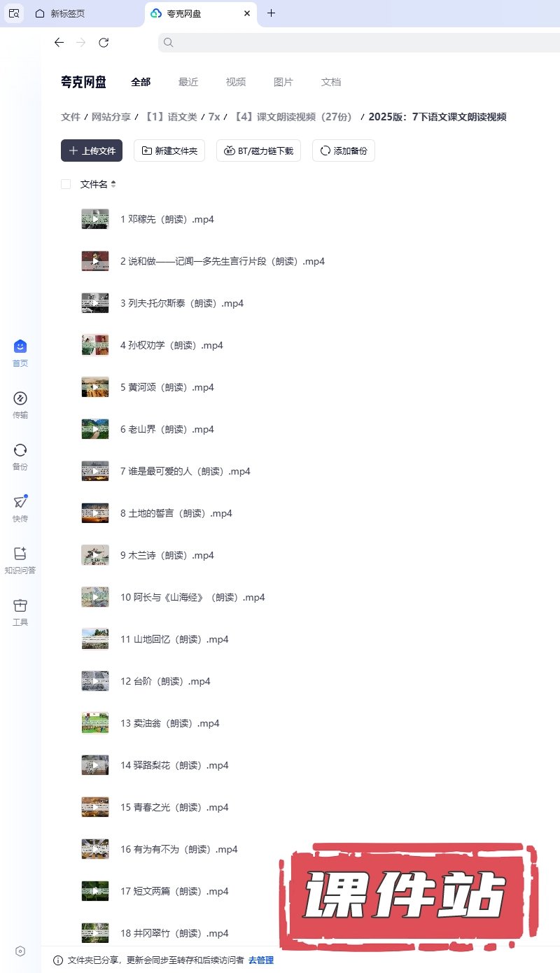Tick the select-all checkbox beside 文件名
The width and height of the screenshot is (560, 973).
point(66,184)
